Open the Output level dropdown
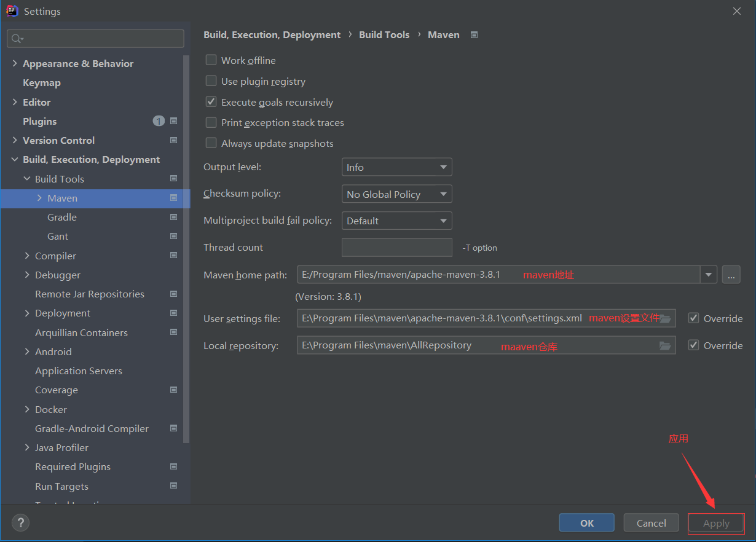This screenshot has height=542, width=756. click(396, 167)
